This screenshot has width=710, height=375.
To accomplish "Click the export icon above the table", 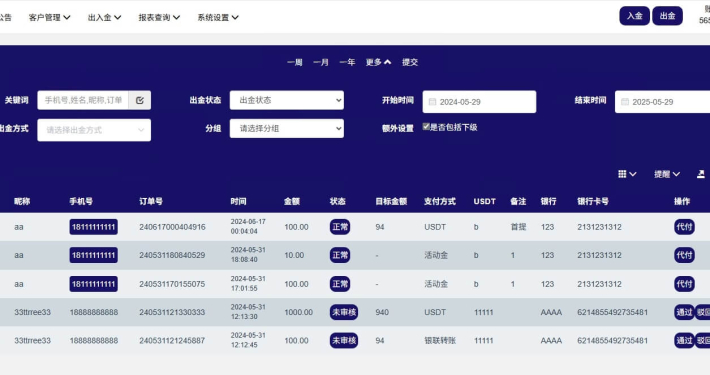I will (x=700, y=174).
